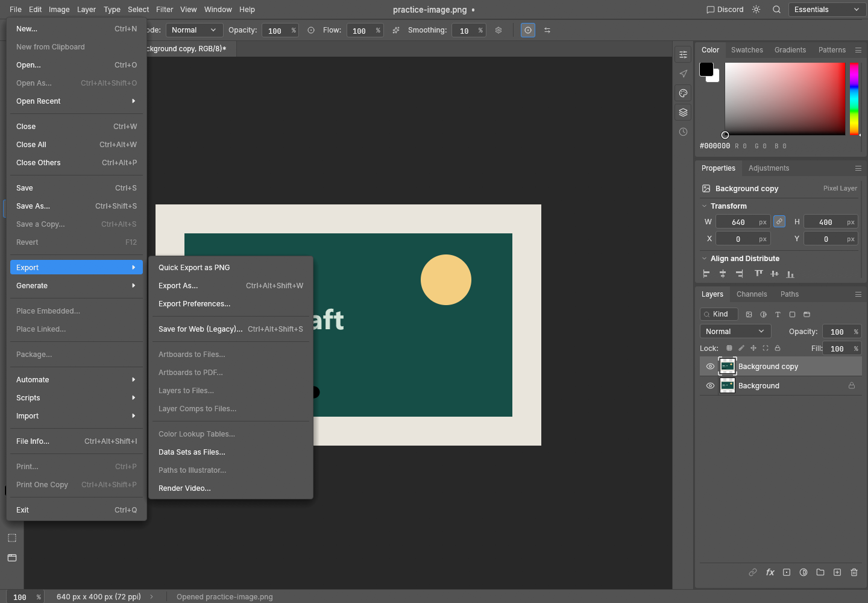Image resolution: width=868 pixels, height=603 pixels.
Task: Add a layer mask from the Layers footer
Action: 787,572
